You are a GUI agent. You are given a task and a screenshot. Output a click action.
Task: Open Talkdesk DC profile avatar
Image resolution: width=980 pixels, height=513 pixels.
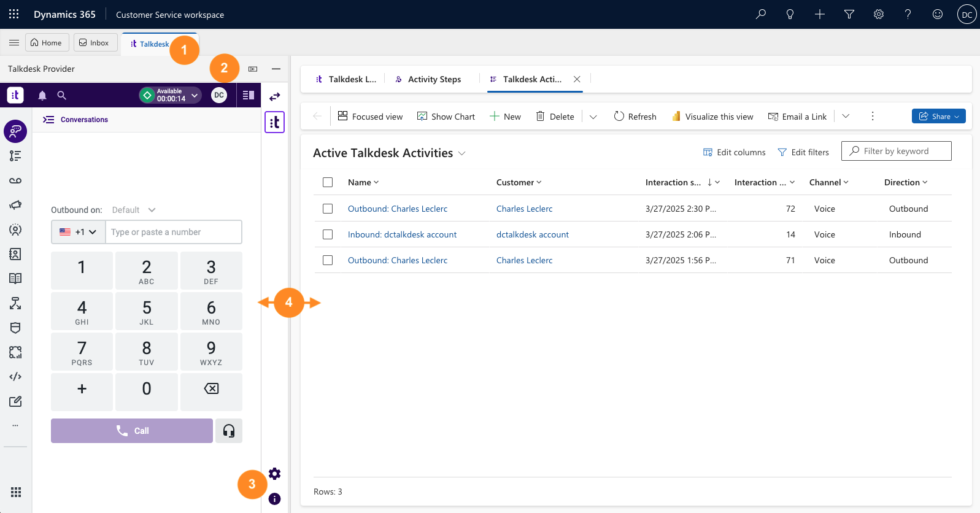pyautogui.click(x=219, y=95)
